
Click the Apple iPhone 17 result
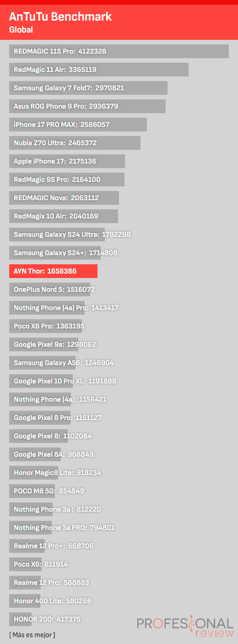tap(67, 161)
